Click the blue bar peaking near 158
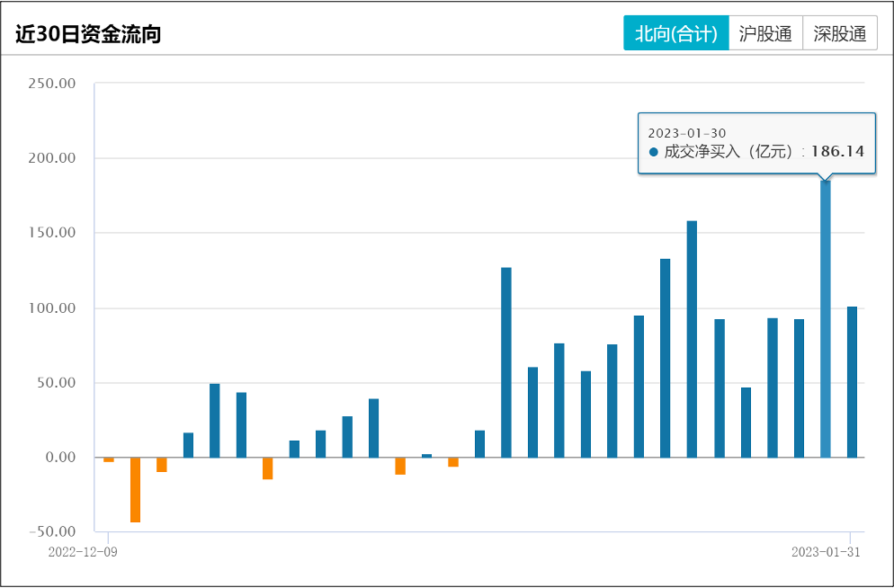This screenshot has height=588, width=894. [x=692, y=339]
